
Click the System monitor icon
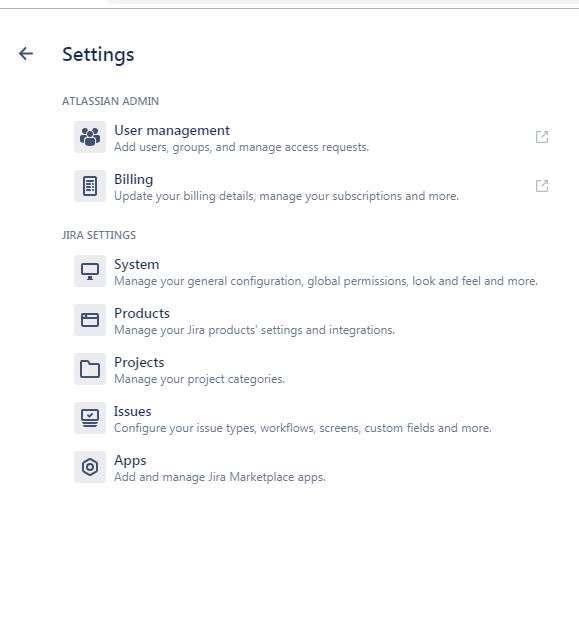[90, 271]
